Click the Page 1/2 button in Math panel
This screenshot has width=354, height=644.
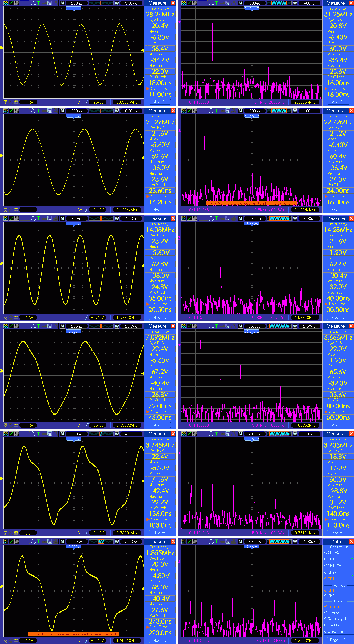[x=338, y=640]
